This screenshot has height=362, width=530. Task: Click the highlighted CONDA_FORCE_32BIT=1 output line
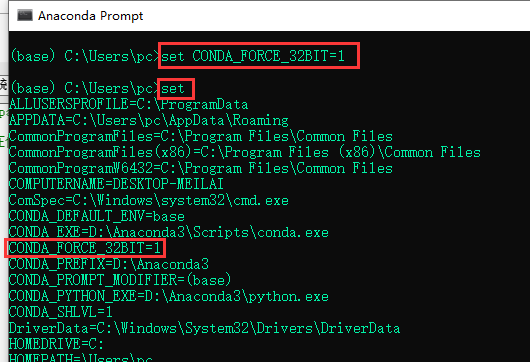85,248
